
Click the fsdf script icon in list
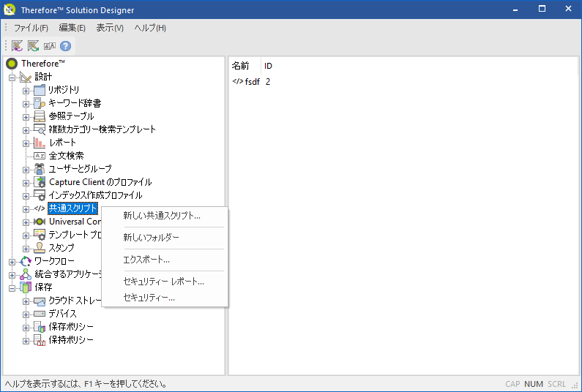(x=237, y=81)
